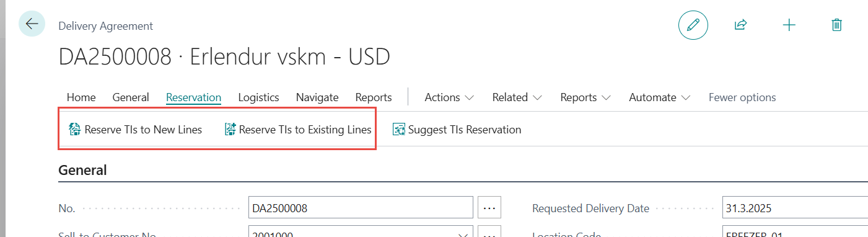
Task: Click the pencil edit icon
Action: tap(693, 25)
